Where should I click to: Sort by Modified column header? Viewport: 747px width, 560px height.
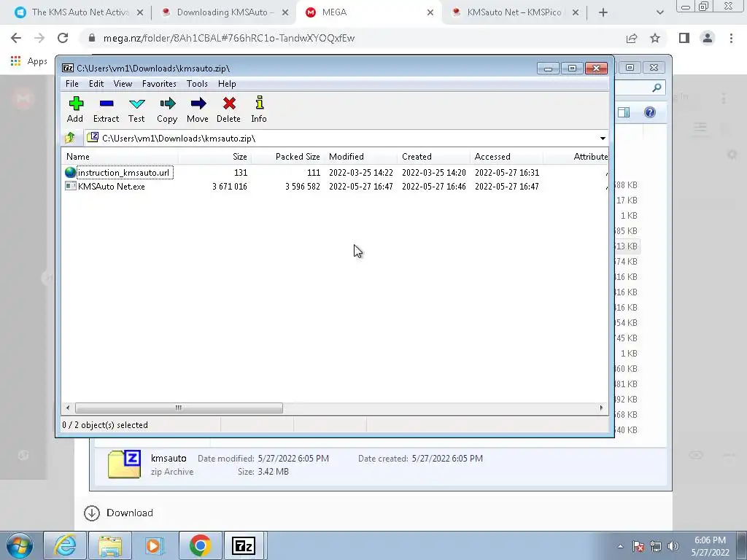coord(360,157)
